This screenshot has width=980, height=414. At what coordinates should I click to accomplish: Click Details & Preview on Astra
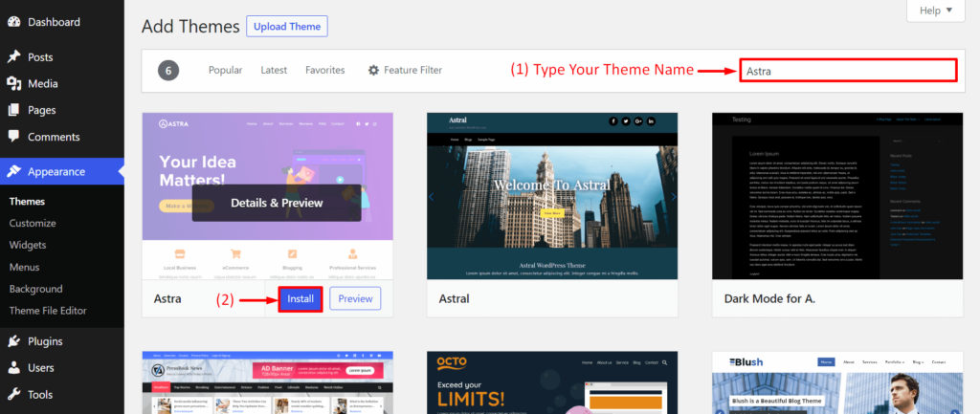(277, 203)
